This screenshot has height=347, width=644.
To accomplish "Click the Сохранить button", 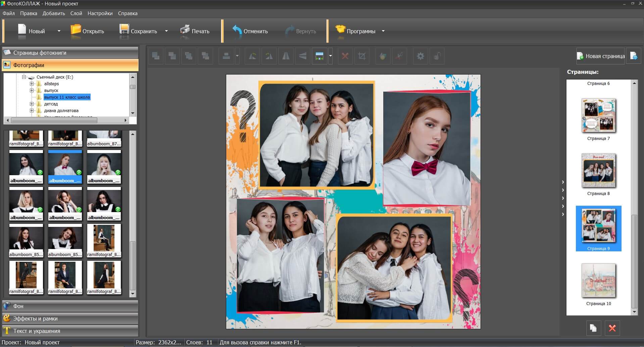I will click(138, 31).
